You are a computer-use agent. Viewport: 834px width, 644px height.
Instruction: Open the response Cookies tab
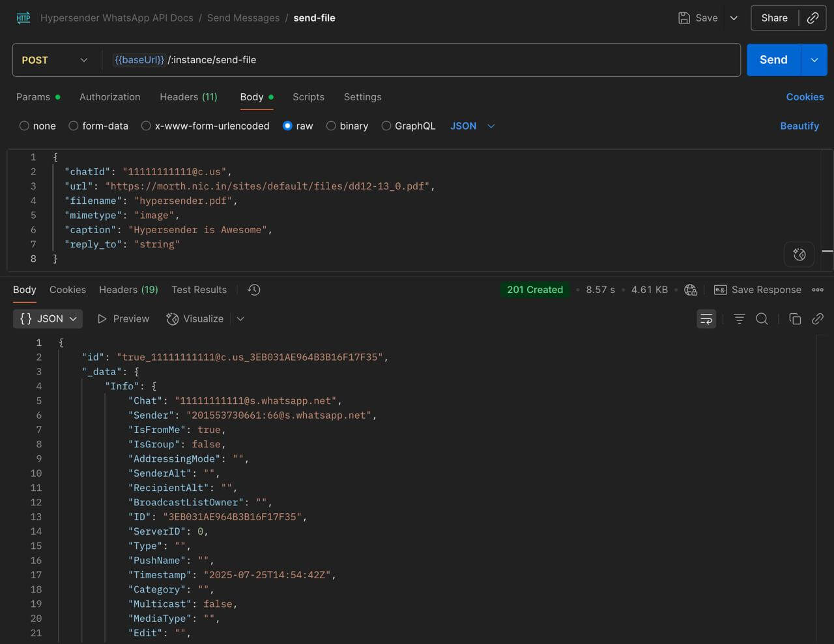tap(68, 290)
